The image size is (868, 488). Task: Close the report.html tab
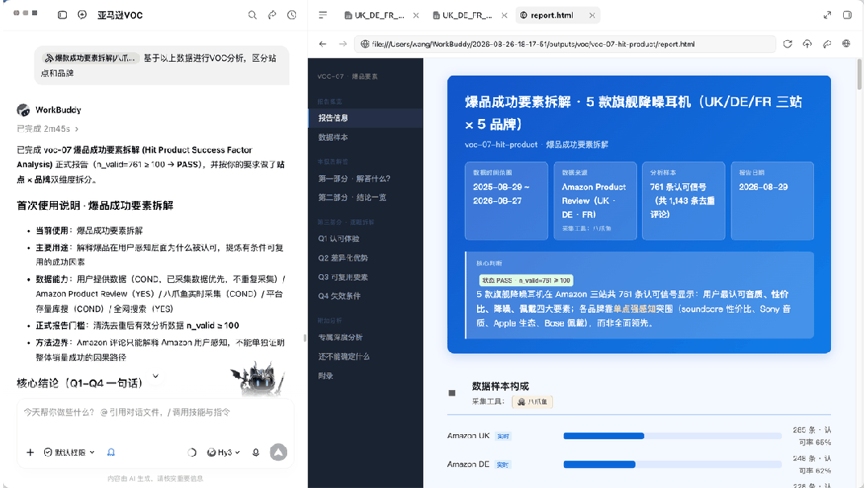click(x=592, y=15)
